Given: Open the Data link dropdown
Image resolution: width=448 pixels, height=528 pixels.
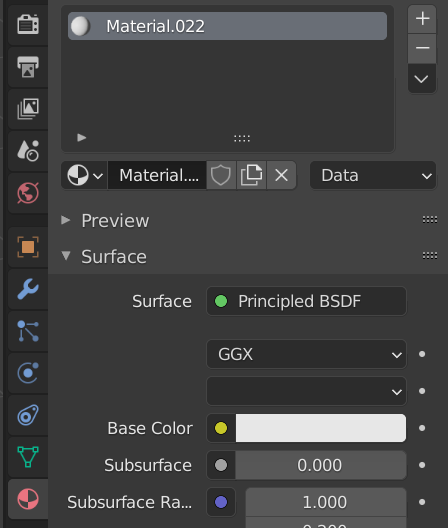Looking at the screenshot, I should (373, 175).
